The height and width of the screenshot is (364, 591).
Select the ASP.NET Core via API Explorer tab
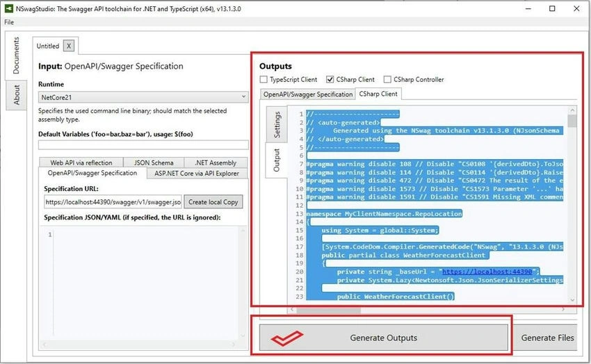(197, 174)
